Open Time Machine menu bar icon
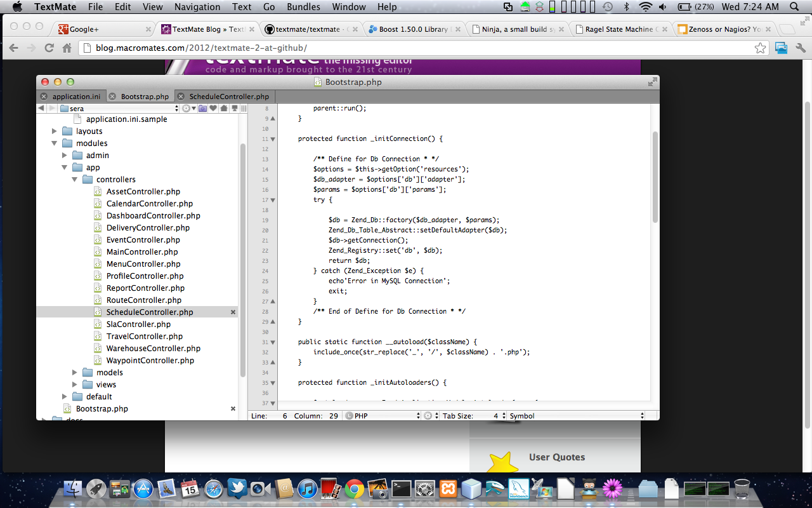812x508 pixels. (608, 7)
